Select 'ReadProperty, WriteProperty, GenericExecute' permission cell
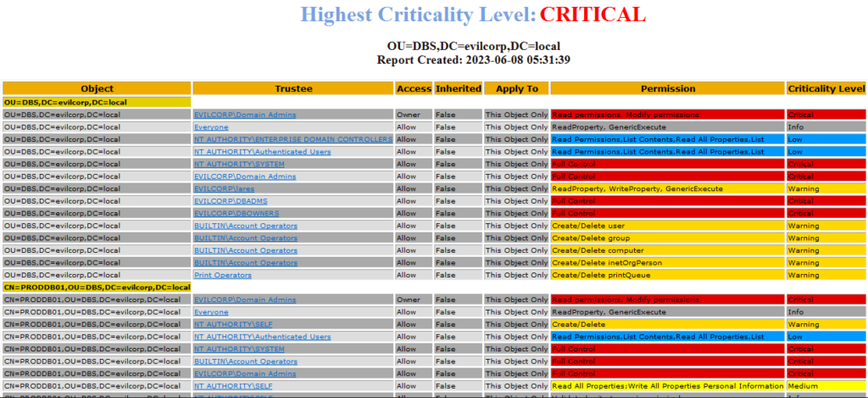This screenshot has width=868, height=398. (668, 188)
